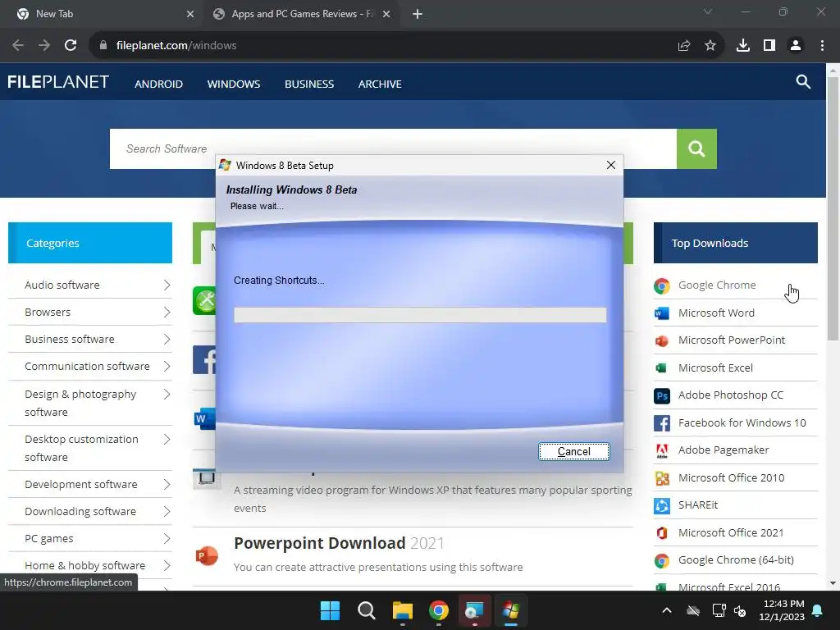This screenshot has height=630, width=840.
Task: Click the Microsoft Office 2021 icon
Action: coord(662,533)
